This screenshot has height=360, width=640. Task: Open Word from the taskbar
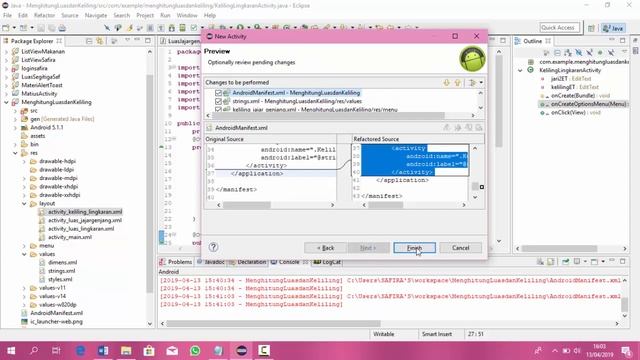[103, 351]
